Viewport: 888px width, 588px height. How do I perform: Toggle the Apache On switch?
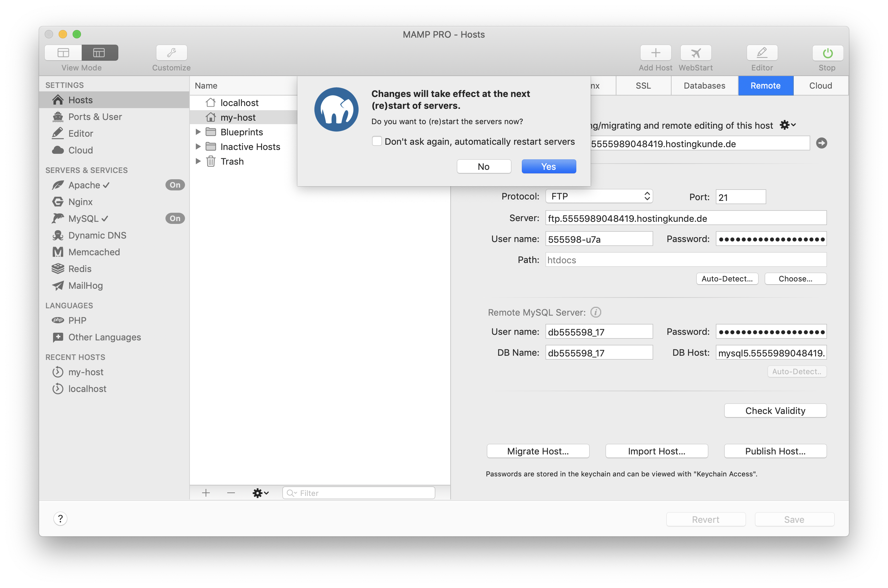pos(175,184)
